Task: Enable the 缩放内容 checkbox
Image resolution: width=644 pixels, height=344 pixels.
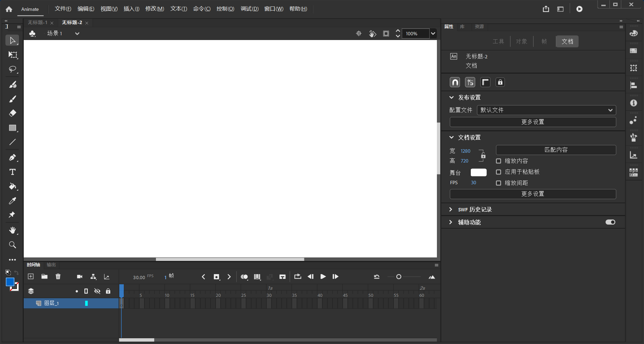Action: click(499, 161)
